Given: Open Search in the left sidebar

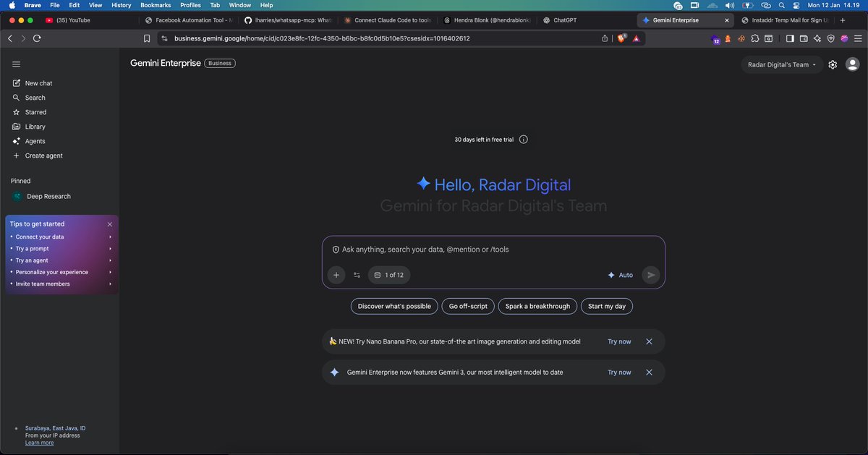Looking at the screenshot, I should tap(29, 98).
